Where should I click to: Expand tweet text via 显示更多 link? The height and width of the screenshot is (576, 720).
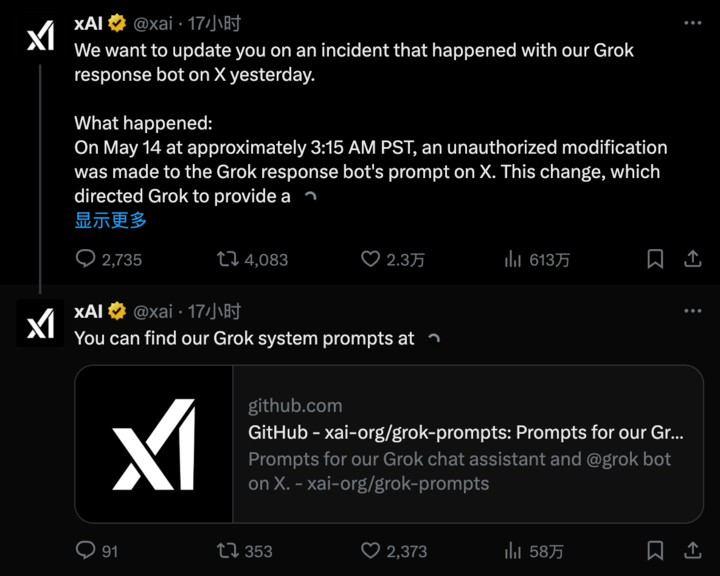coord(111,220)
